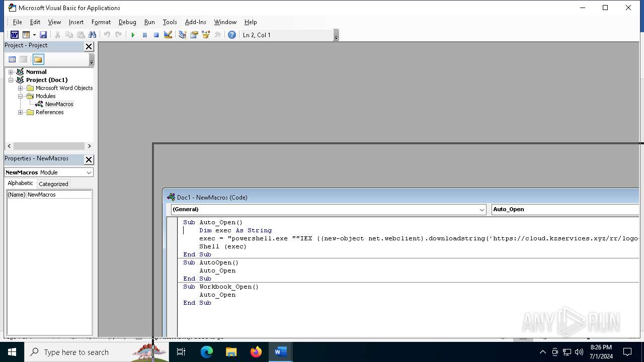The height and width of the screenshot is (362, 644).
Task: Click the taskbar search box
Action: coord(96,352)
